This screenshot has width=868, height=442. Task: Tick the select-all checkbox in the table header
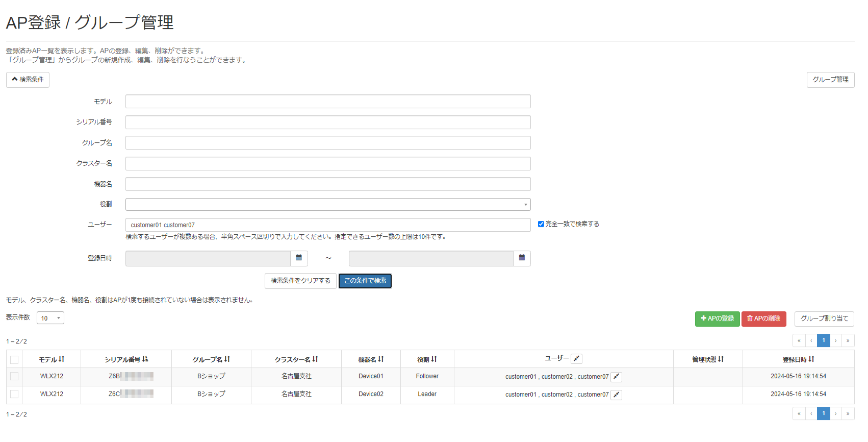click(x=14, y=360)
